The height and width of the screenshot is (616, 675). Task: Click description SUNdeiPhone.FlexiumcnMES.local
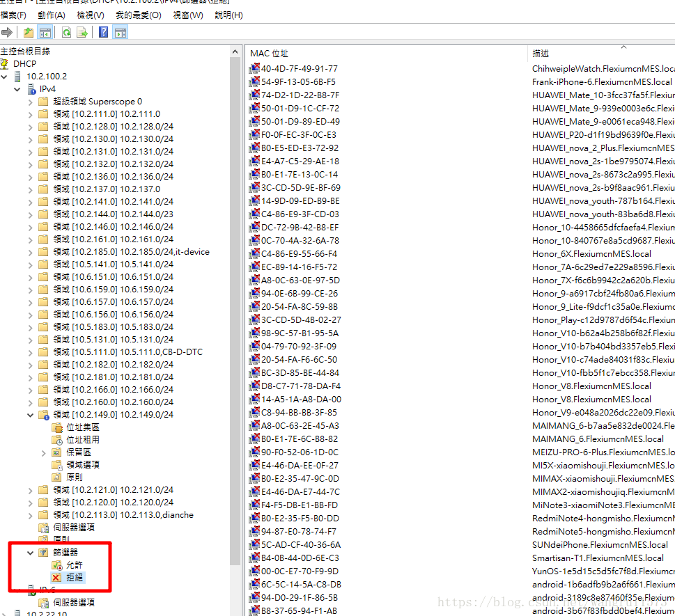click(x=600, y=544)
